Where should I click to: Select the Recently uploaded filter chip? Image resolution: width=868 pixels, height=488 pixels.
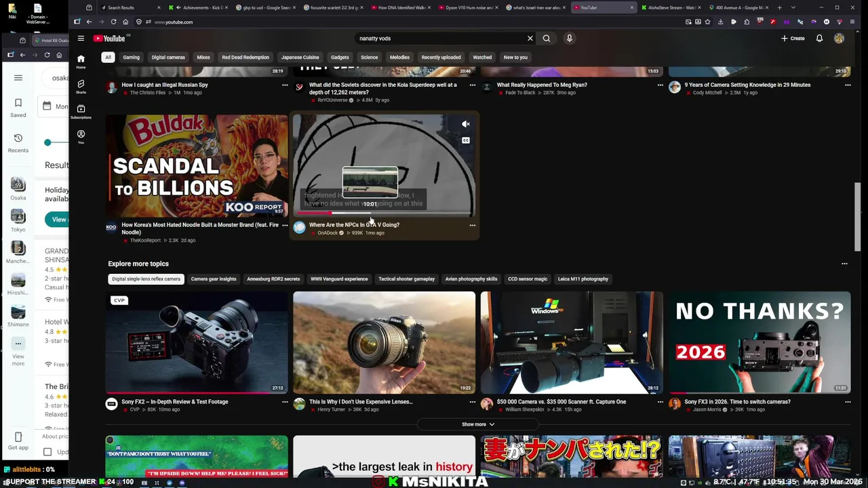pos(441,58)
